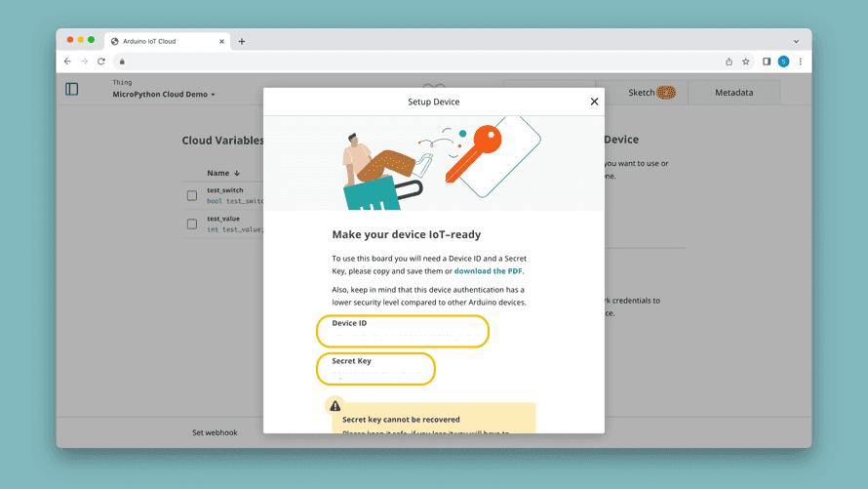Bookmark this page with the star icon
Viewport: 868px width, 489px height.
[746, 61]
